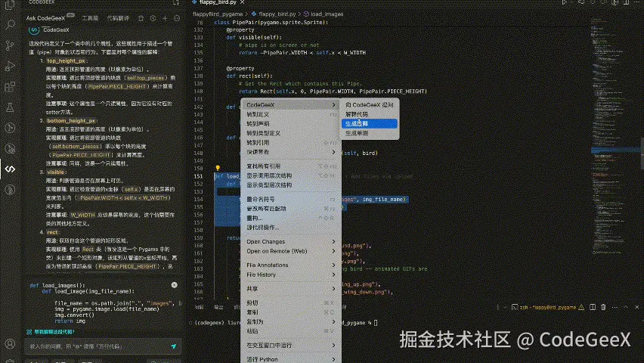Expand the Open Changes submenu
Screen dimensions: 644x363
tap(291, 241)
